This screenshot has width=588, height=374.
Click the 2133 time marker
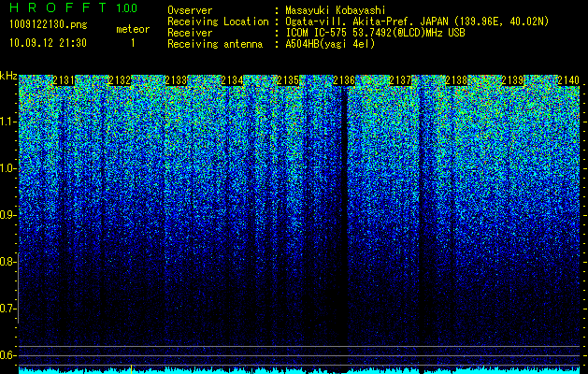176,80
